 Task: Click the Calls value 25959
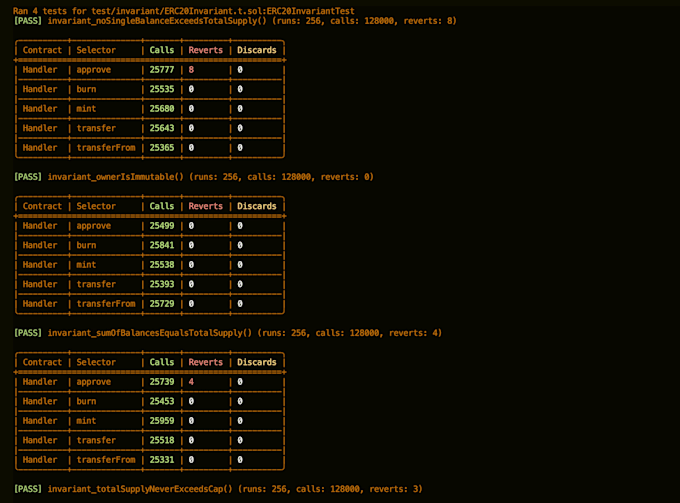click(162, 421)
